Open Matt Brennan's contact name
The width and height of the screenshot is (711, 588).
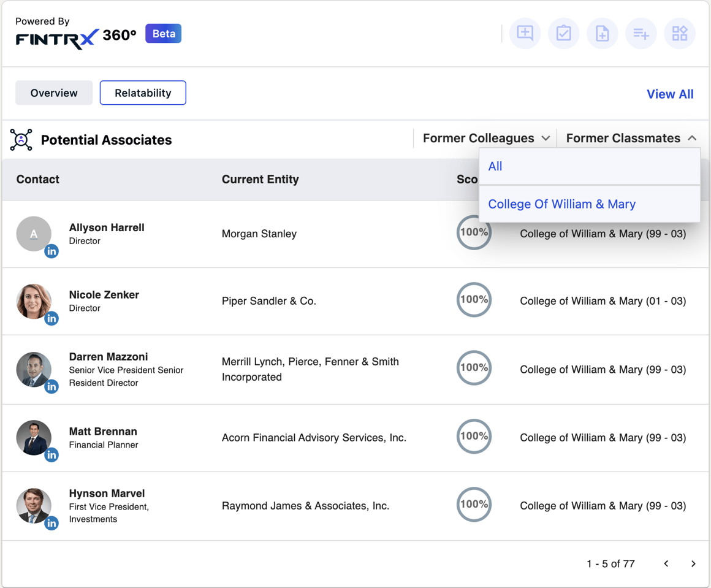[x=103, y=432]
